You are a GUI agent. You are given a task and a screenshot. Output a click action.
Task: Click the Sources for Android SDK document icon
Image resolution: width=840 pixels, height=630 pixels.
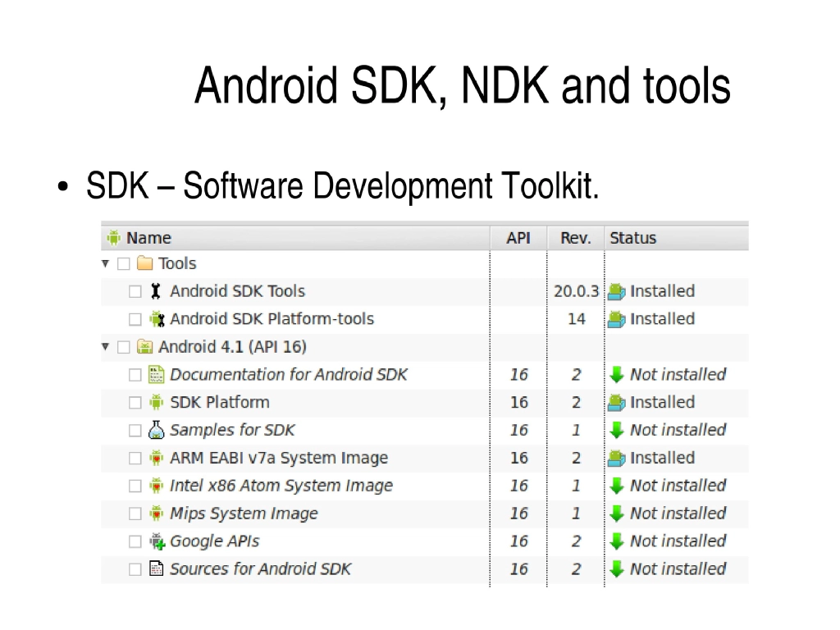(x=155, y=569)
